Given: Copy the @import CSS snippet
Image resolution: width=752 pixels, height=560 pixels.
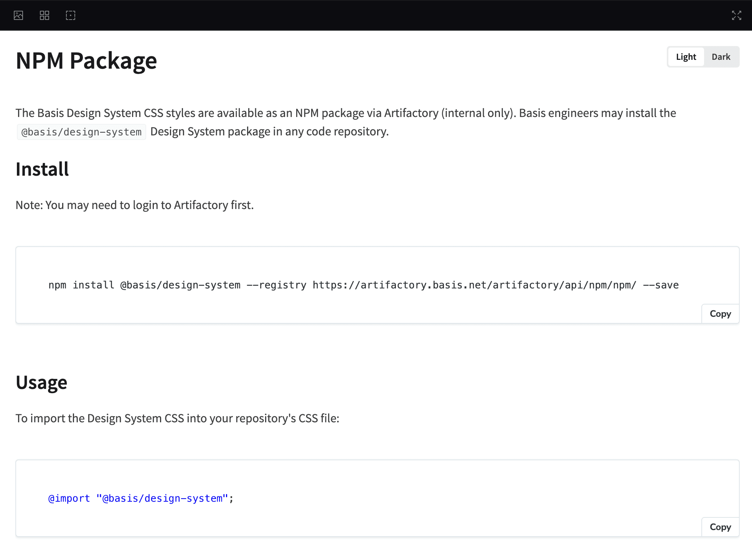Looking at the screenshot, I should coord(720,527).
